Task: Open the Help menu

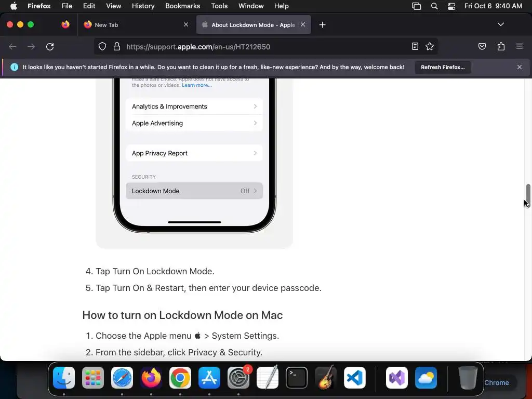Action: (281, 6)
